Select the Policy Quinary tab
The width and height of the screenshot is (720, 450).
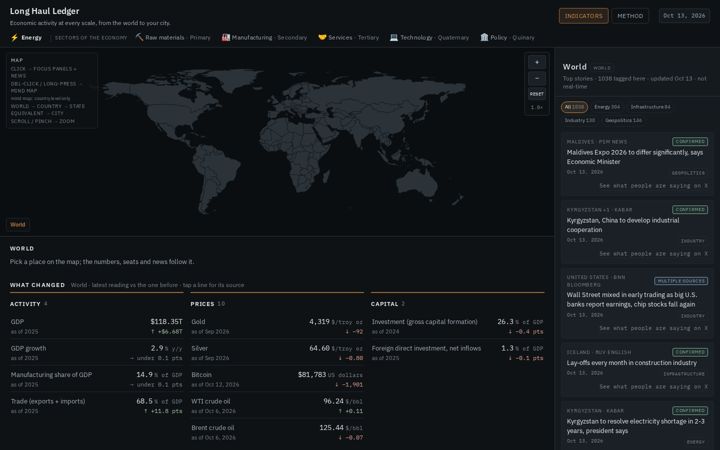click(507, 38)
